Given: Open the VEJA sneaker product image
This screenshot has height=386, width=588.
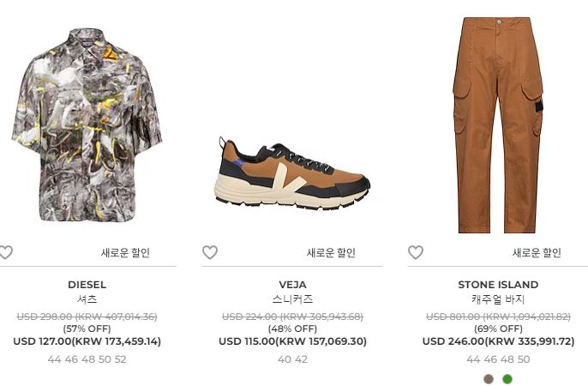Looking at the screenshot, I should point(292,173).
